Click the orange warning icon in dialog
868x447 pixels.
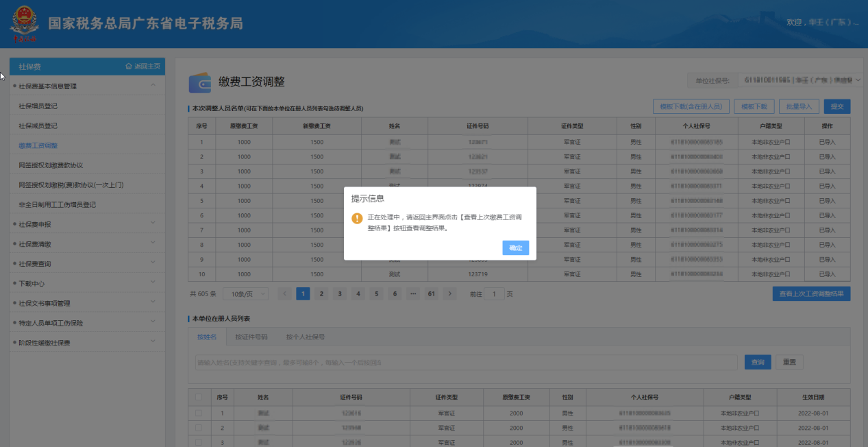(x=357, y=218)
